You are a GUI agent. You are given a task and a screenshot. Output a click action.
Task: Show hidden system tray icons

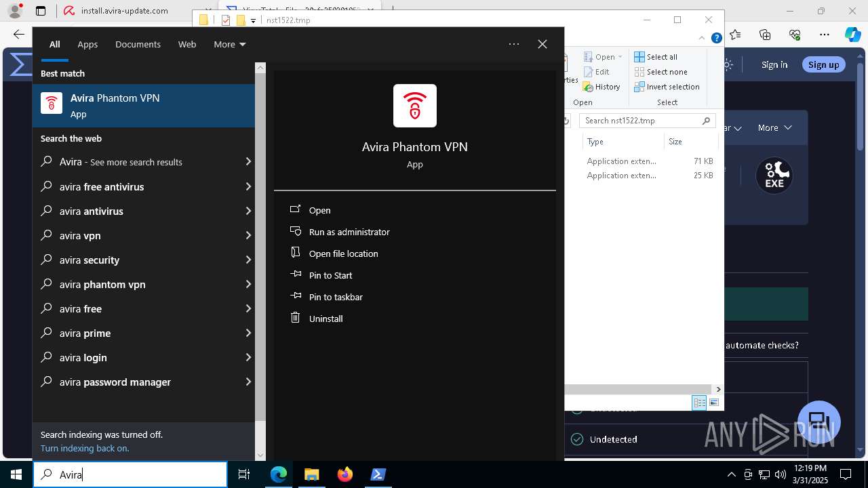pos(731,474)
